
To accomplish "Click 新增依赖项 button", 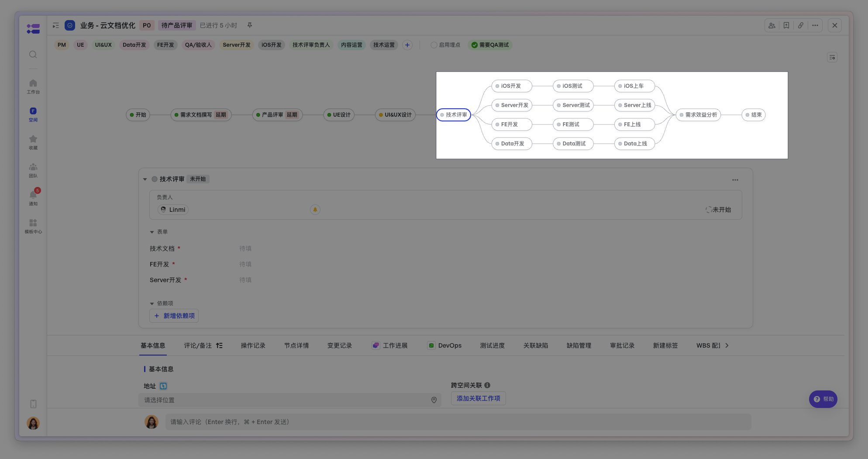I will pyautogui.click(x=174, y=316).
